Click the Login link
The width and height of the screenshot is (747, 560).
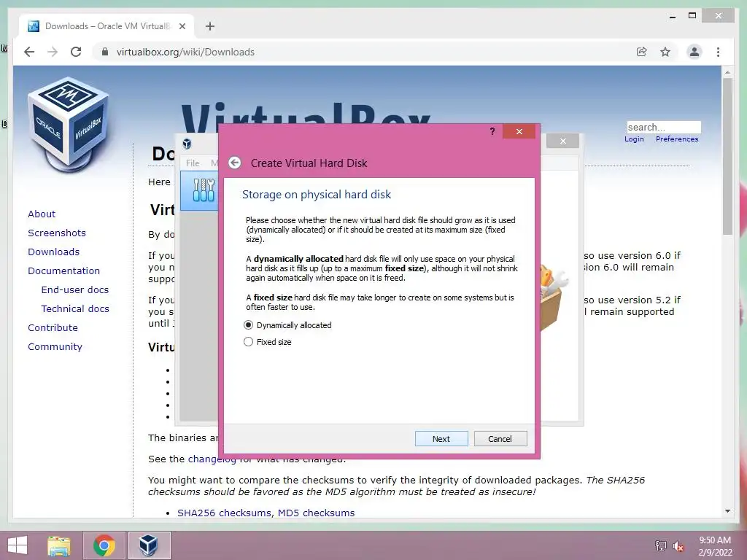point(634,139)
